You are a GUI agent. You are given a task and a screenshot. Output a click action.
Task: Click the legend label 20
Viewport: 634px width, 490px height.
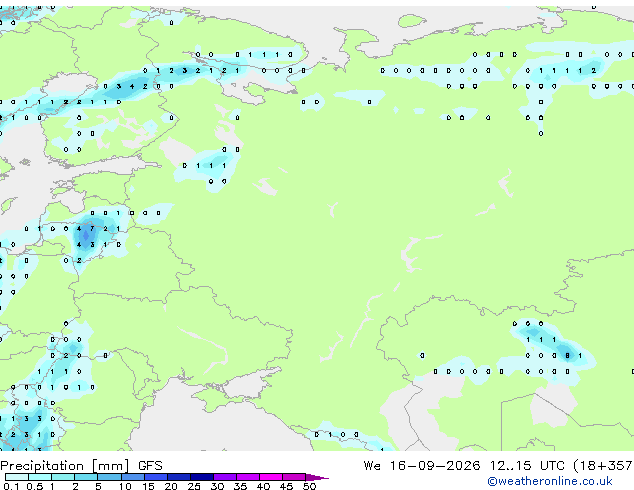[171, 486]
